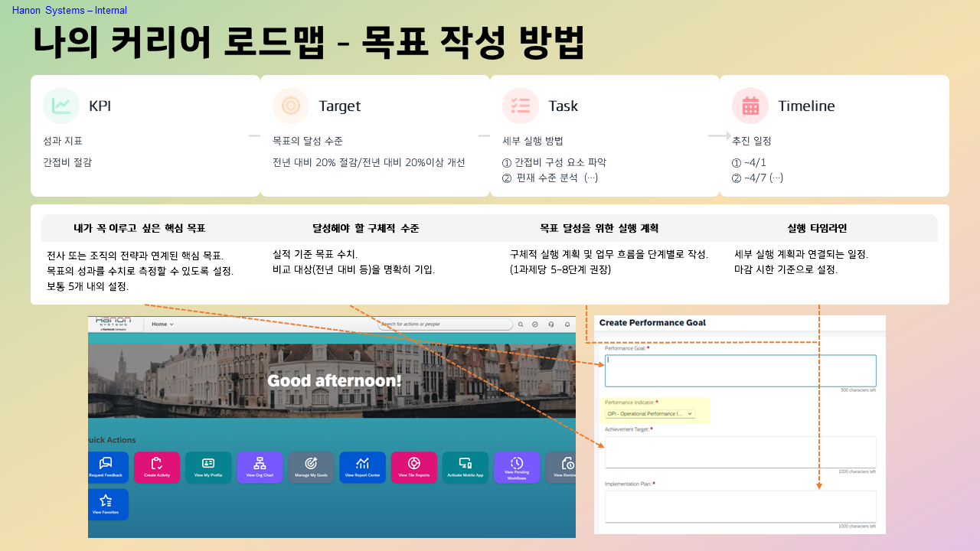Click the magnifier search icon
This screenshot has width=980, height=551.
click(x=521, y=324)
